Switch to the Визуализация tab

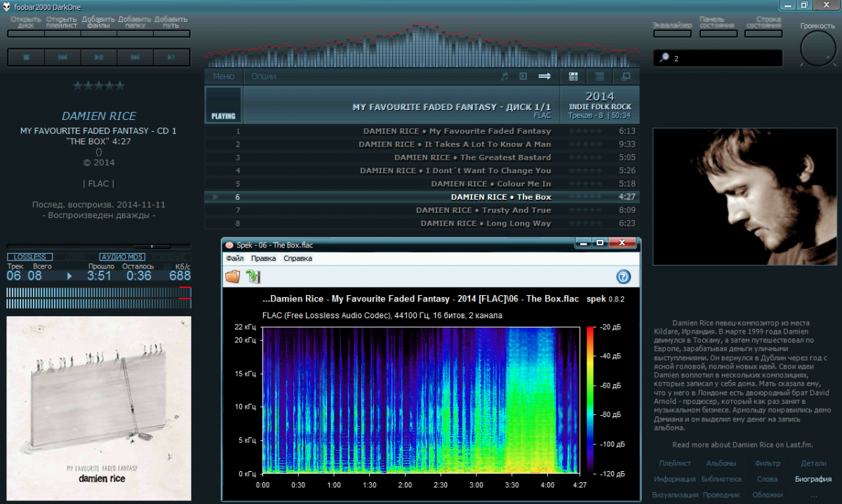(675, 495)
